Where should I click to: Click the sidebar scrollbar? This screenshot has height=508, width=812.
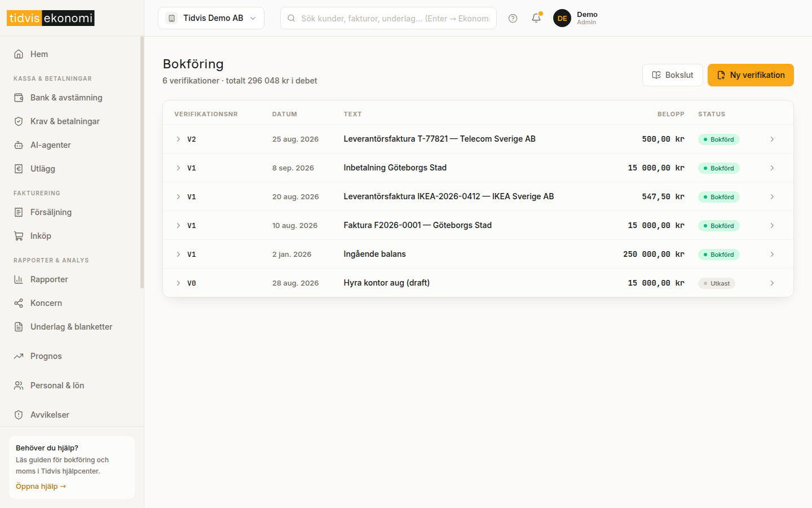coord(142,163)
